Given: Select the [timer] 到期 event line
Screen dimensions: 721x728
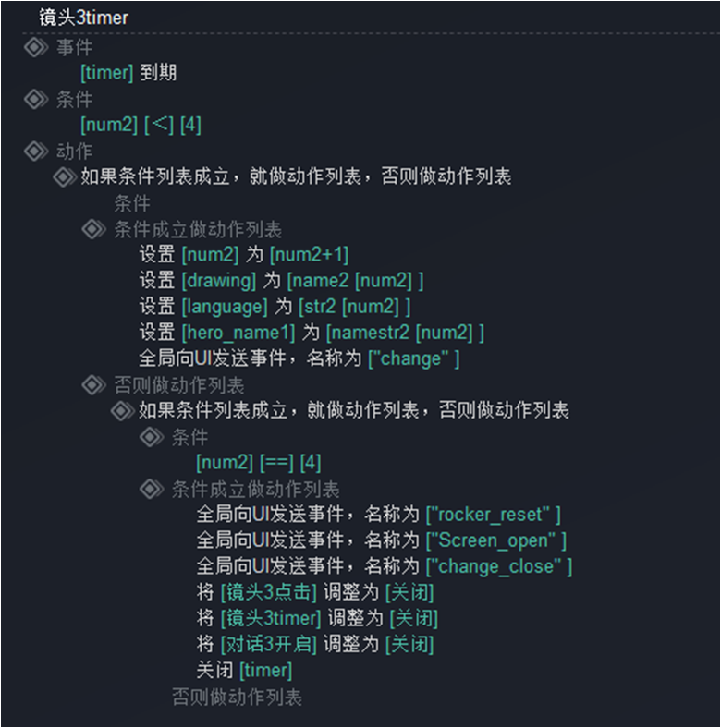Looking at the screenshot, I should [128, 73].
